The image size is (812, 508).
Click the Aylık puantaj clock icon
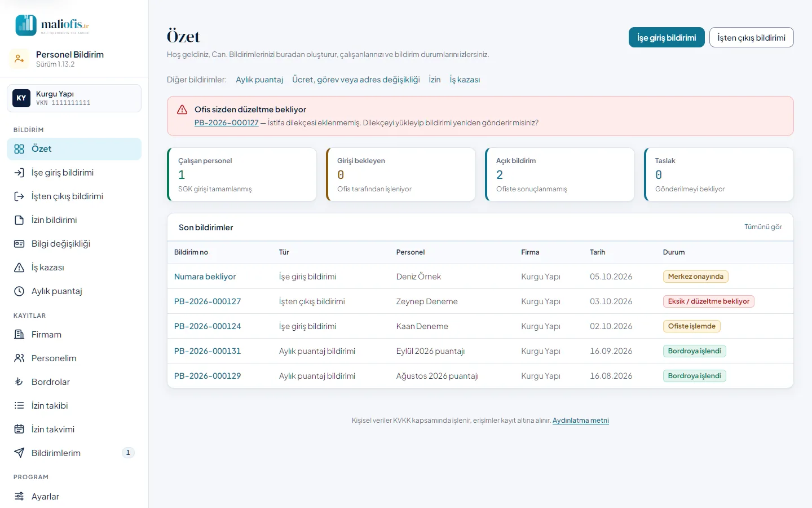(19, 291)
